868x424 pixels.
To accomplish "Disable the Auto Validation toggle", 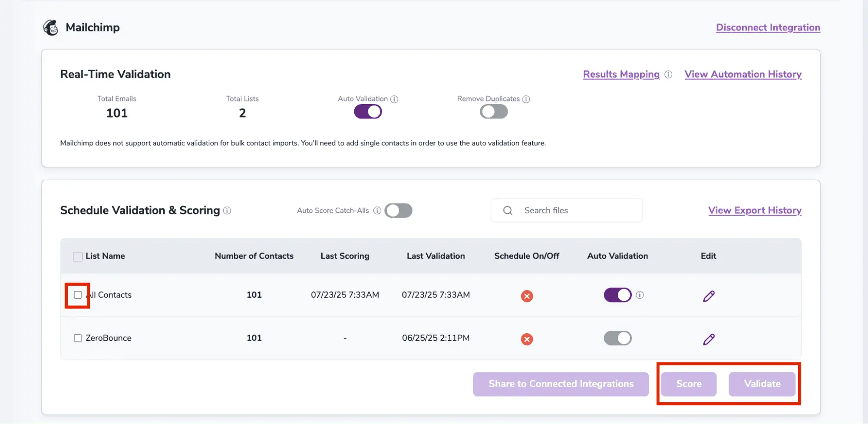I will (367, 112).
